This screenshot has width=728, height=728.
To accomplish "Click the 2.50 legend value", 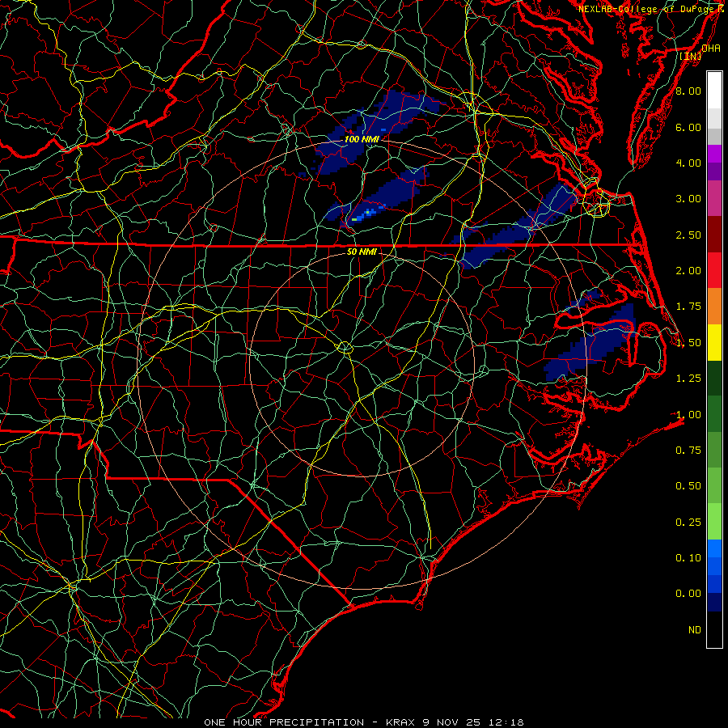I will [x=688, y=235].
